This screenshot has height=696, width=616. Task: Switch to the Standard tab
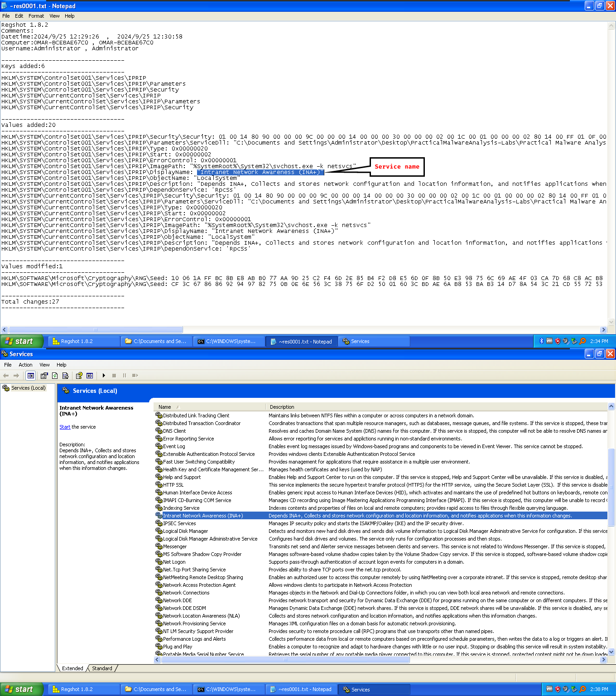[x=102, y=668]
